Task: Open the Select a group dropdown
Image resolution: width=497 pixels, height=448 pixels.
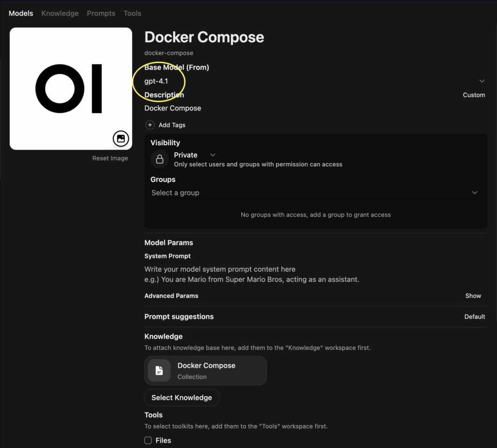Action: point(315,193)
